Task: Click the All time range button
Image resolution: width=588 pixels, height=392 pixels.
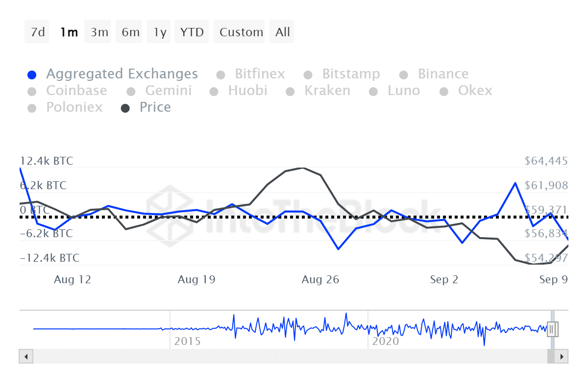Action: (x=282, y=31)
